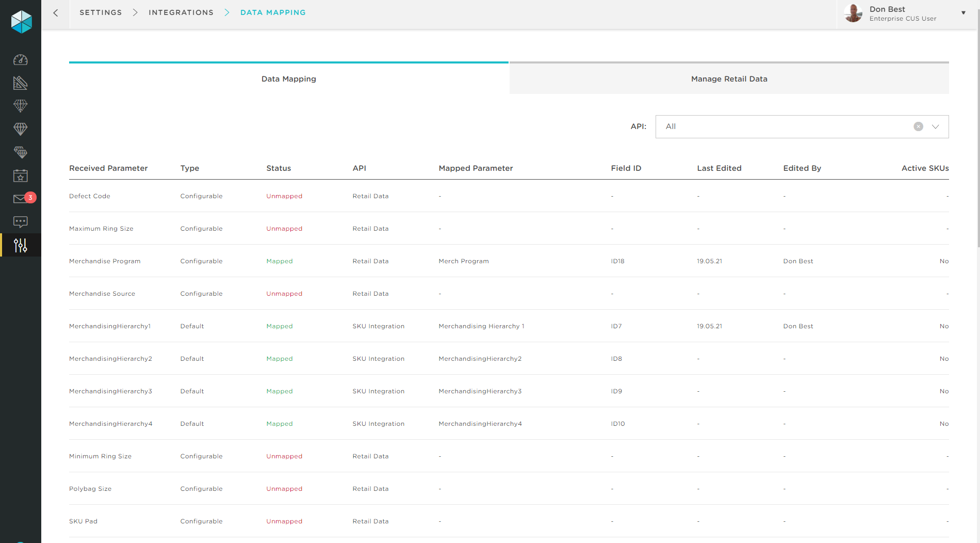
Task: Go to the Integrations breadcrumb
Action: click(181, 12)
